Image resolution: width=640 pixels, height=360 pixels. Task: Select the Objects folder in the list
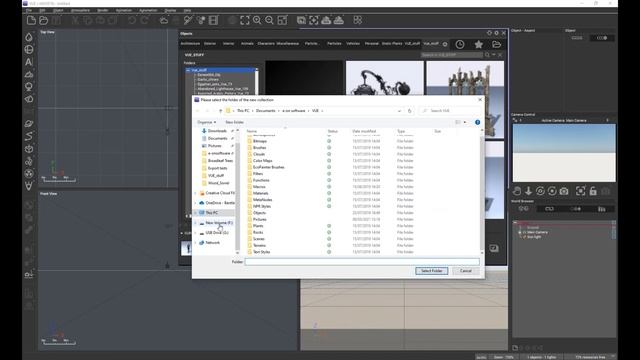259,213
